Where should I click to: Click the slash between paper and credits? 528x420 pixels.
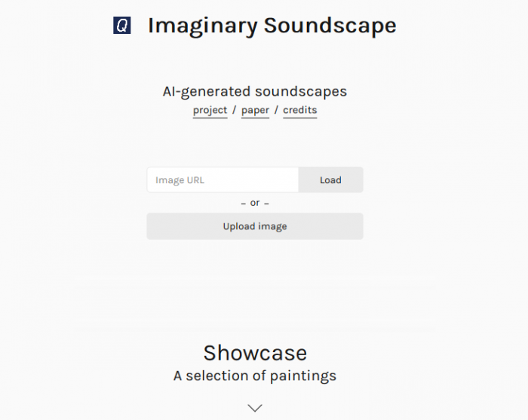pos(276,110)
